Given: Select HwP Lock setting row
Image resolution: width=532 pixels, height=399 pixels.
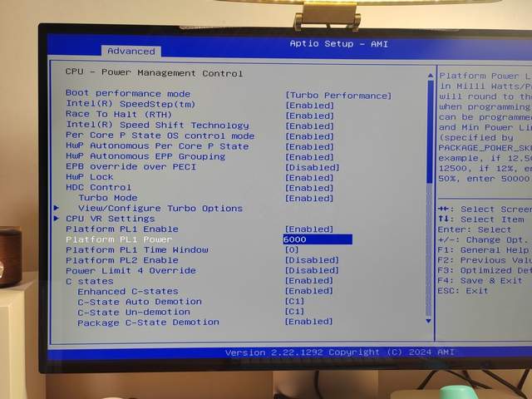Looking at the screenshot, I should pos(89,177).
